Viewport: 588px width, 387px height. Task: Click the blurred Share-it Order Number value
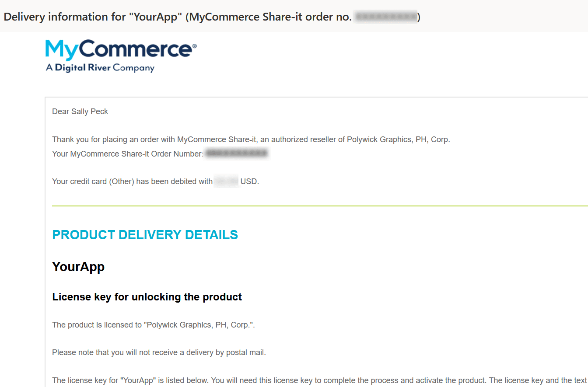tap(237, 153)
